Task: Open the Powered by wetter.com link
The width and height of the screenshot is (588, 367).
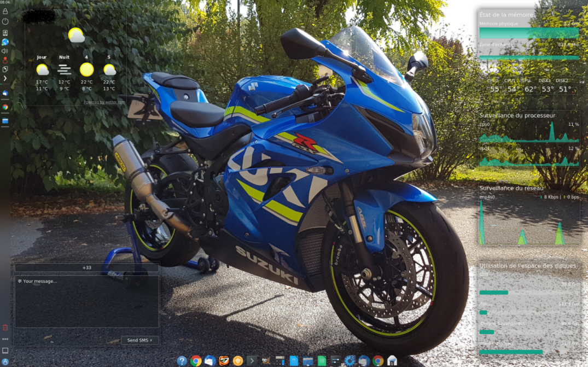Action: tap(104, 102)
